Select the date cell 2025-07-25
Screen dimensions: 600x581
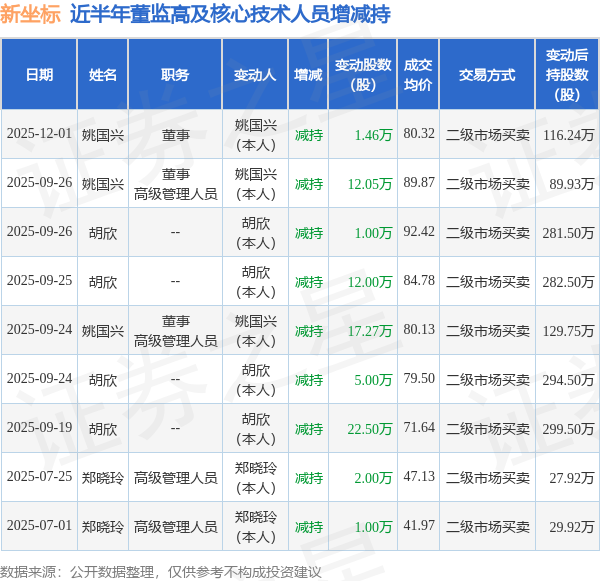click(x=39, y=477)
